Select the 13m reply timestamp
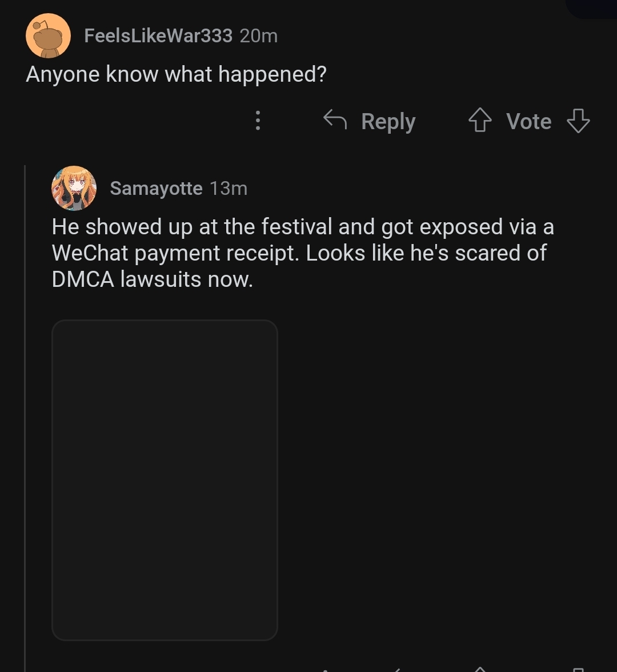Screen dimensions: 617x672 pyautogui.click(x=229, y=188)
